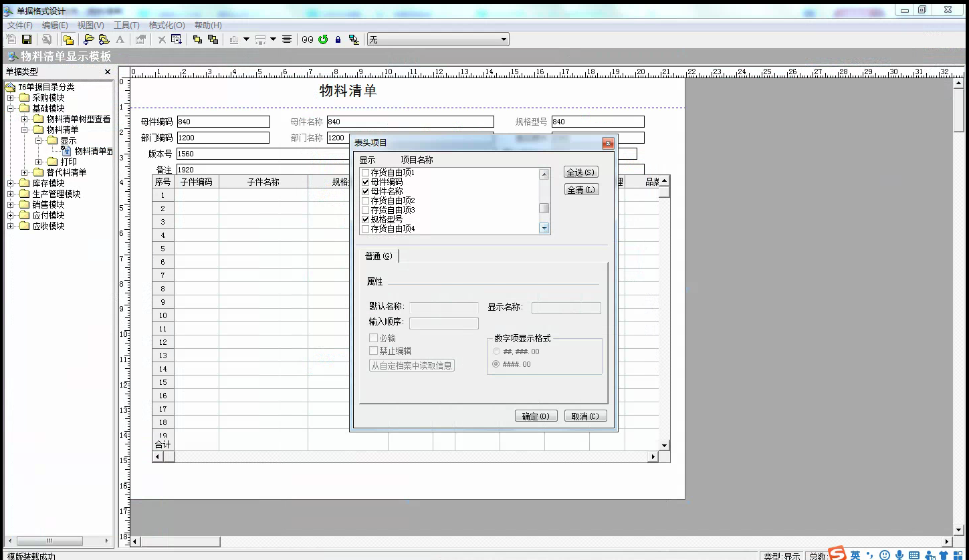Close the 表头项目 dialog

(608, 143)
